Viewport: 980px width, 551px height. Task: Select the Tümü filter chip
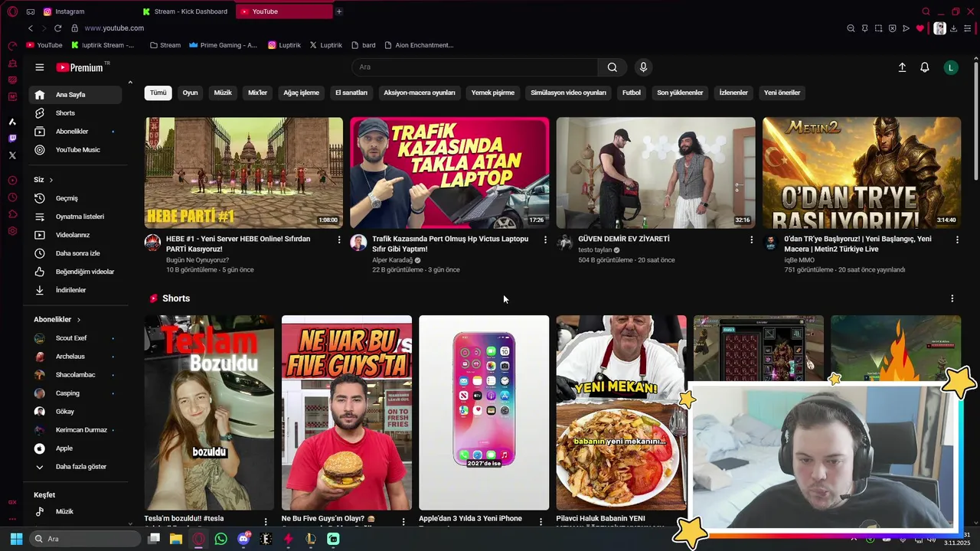tap(158, 93)
